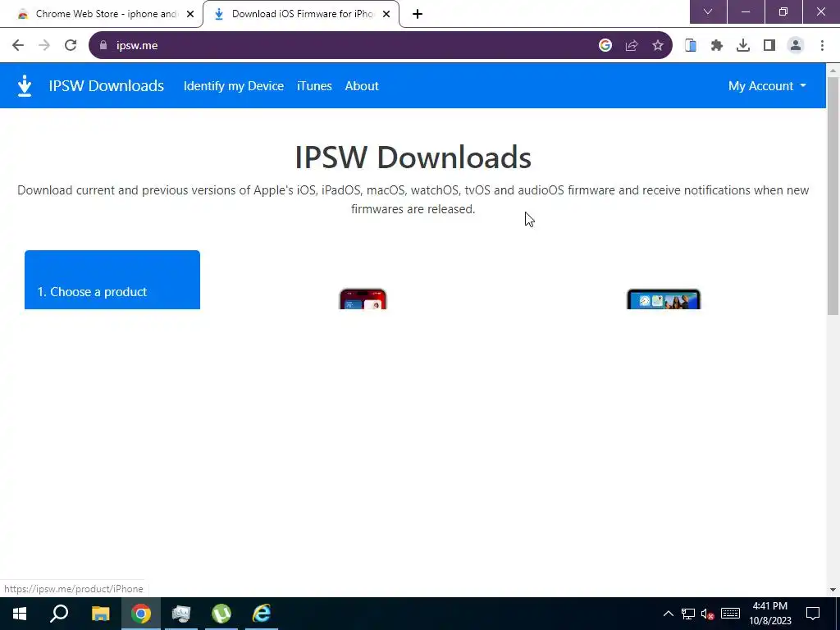Toggle the Chrome side panel icon
Screen dimensions: 840x630
769,46
